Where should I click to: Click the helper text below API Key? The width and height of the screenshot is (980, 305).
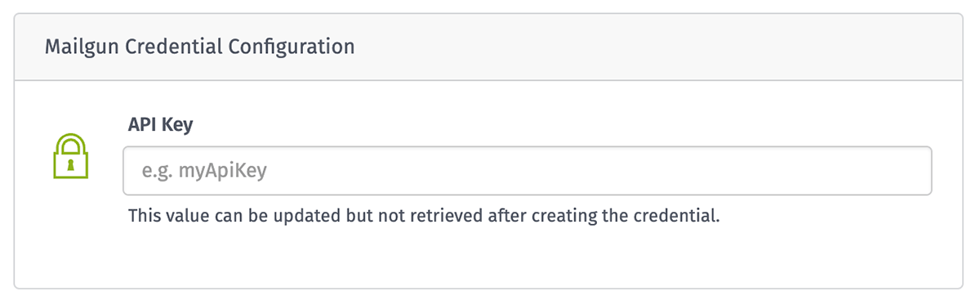424,218
